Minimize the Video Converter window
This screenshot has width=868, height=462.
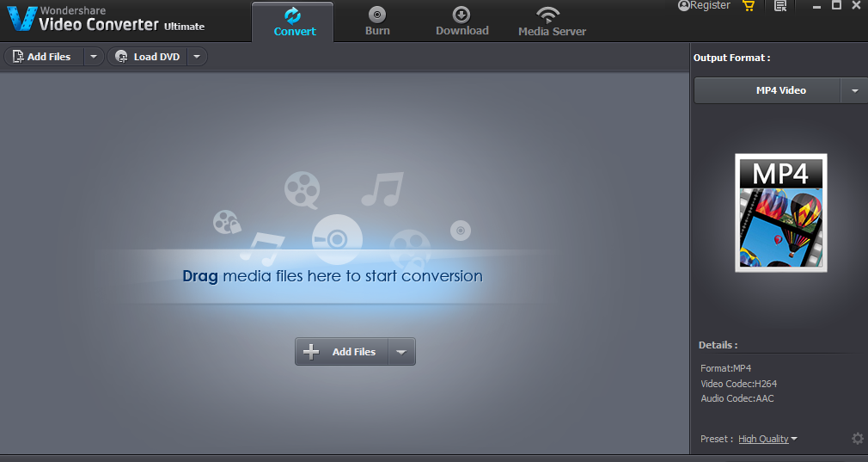pyautogui.click(x=816, y=6)
